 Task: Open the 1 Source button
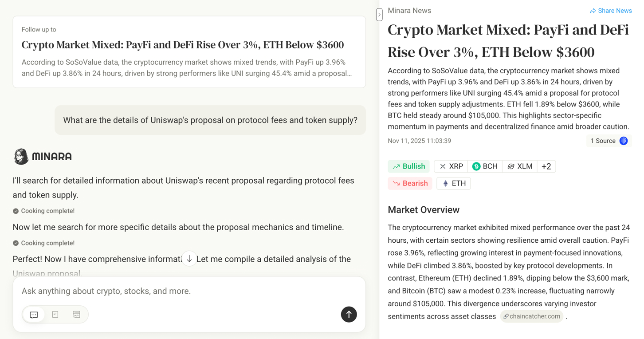point(609,141)
